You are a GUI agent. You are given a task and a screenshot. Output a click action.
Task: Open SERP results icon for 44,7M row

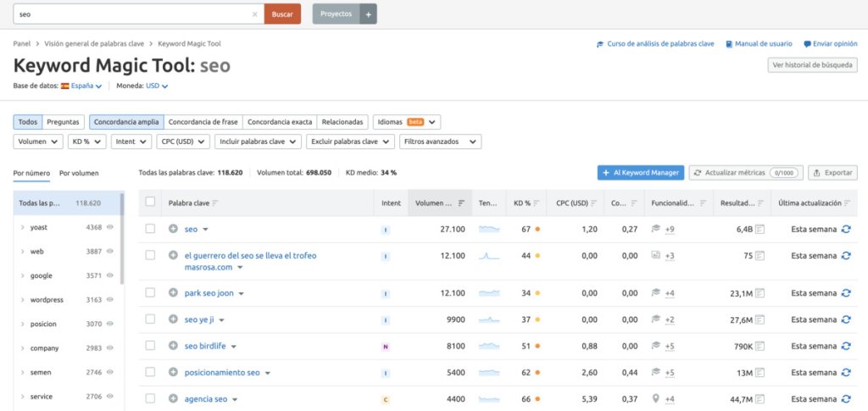[760, 399]
